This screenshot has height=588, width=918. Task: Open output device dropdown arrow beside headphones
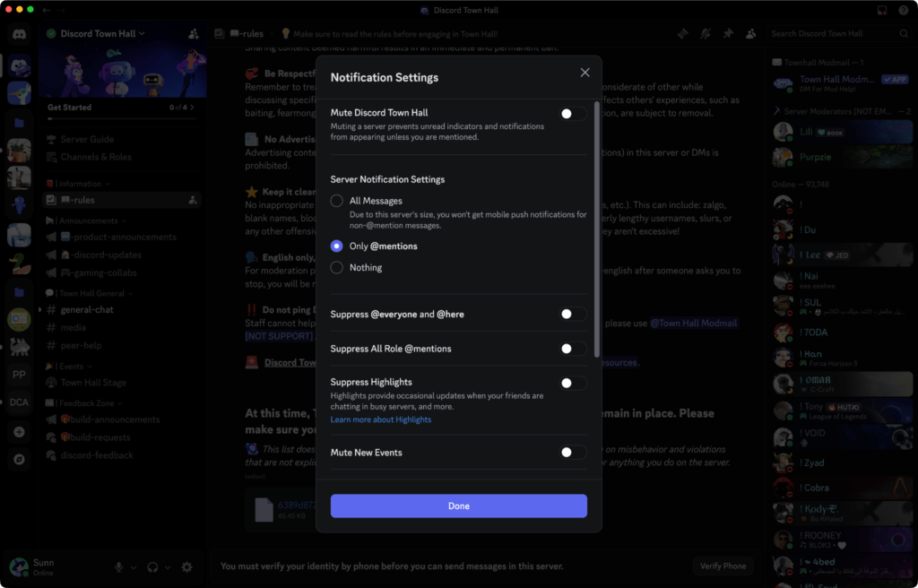point(168,567)
